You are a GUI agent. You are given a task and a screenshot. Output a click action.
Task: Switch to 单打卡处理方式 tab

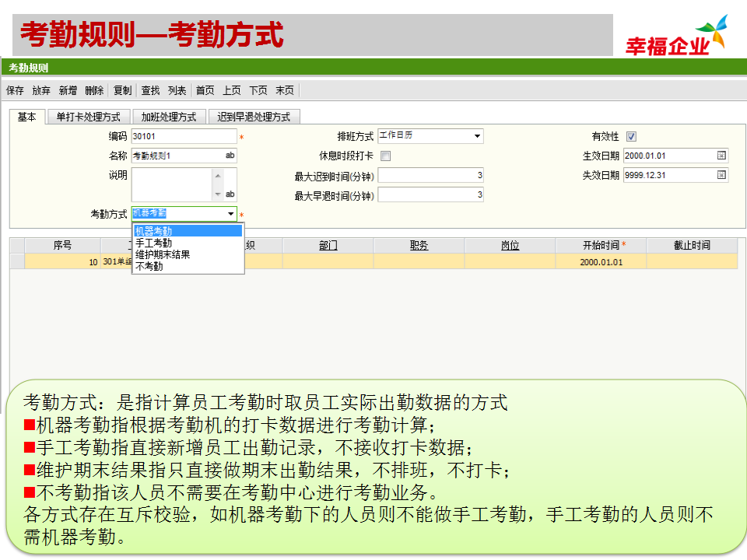tap(88, 117)
